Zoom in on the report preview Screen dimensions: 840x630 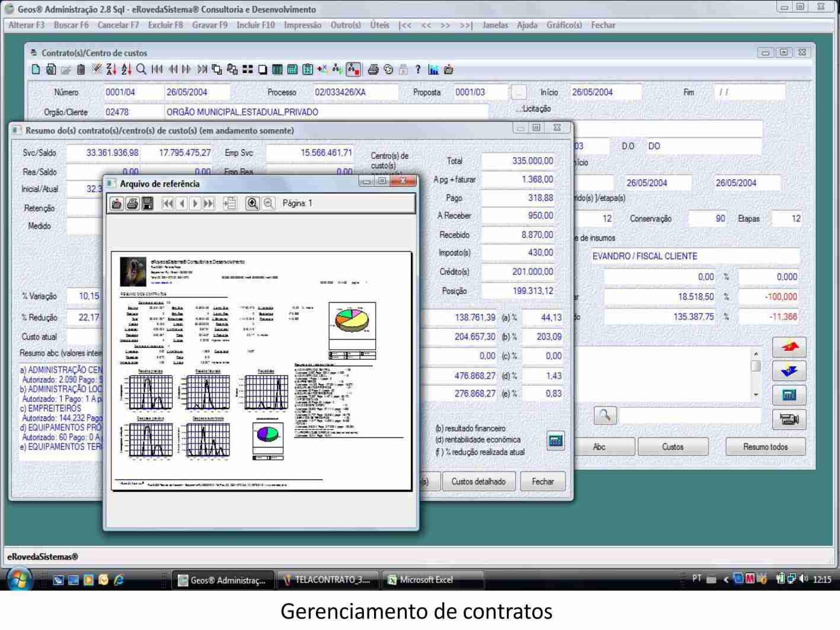253,203
